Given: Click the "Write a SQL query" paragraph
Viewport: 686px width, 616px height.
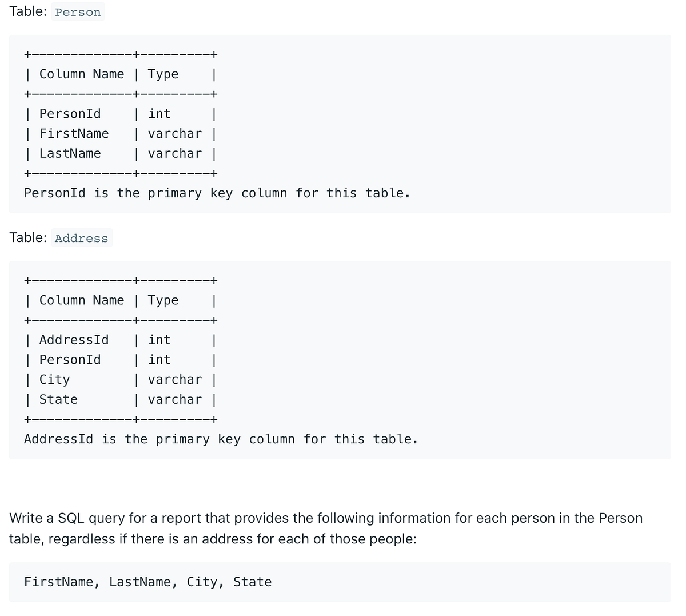Looking at the screenshot, I should pyautogui.click(x=326, y=528).
